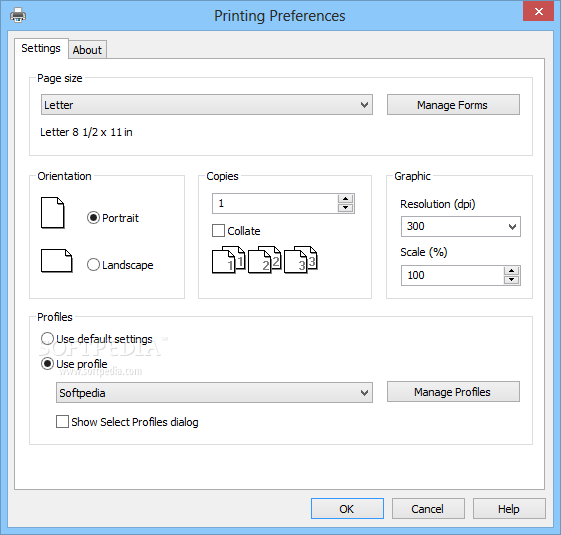Click the landscape page orientation icon
Image resolution: width=561 pixels, height=535 pixels.
point(57,261)
